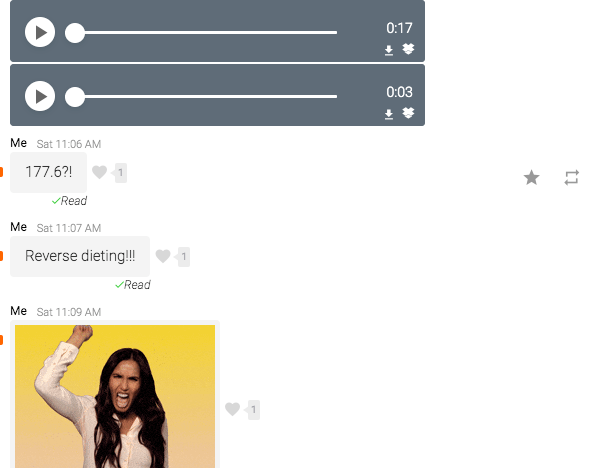Star the '177.6?!' message
Viewport: 589px width, 468px height.
point(532,178)
